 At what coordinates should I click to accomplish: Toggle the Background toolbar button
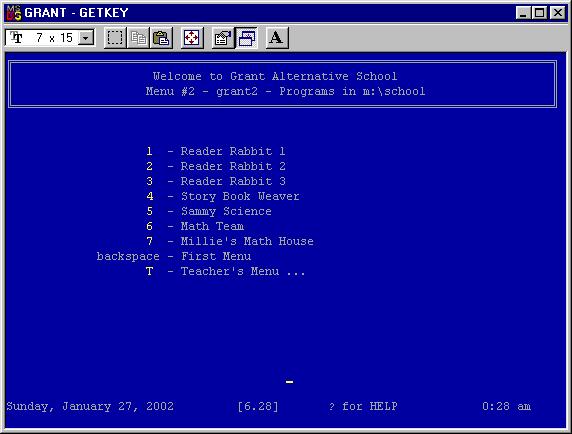pos(246,38)
